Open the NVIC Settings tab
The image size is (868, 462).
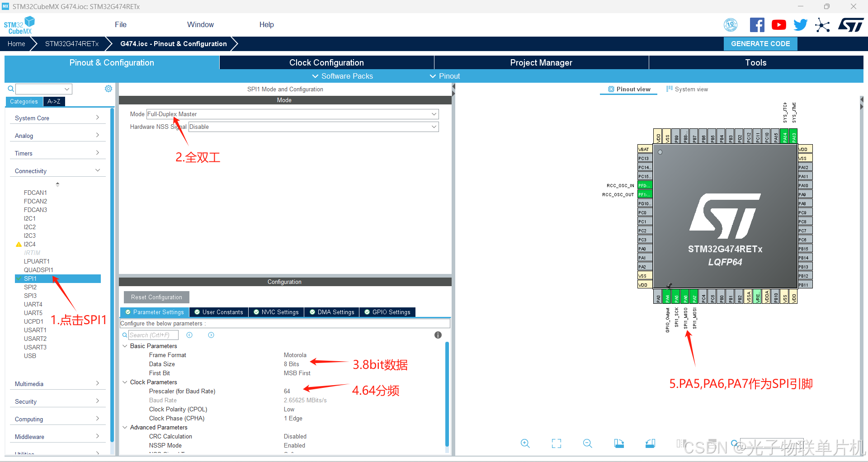(276, 312)
